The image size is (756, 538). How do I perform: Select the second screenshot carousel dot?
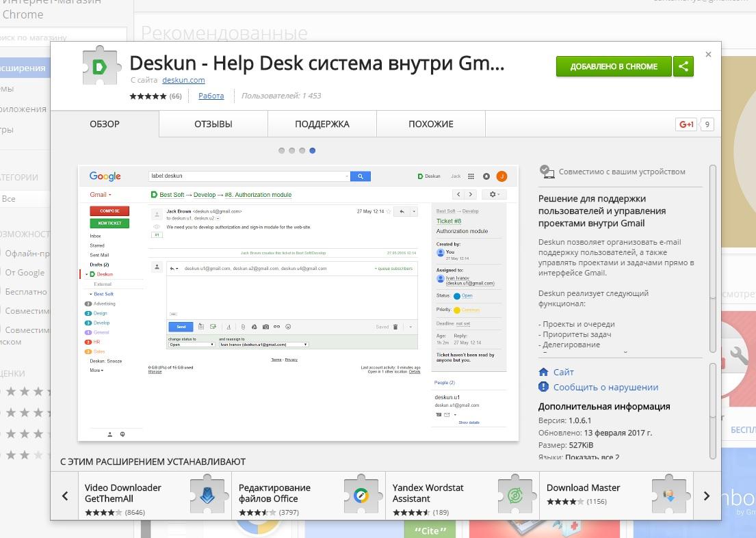tap(291, 151)
